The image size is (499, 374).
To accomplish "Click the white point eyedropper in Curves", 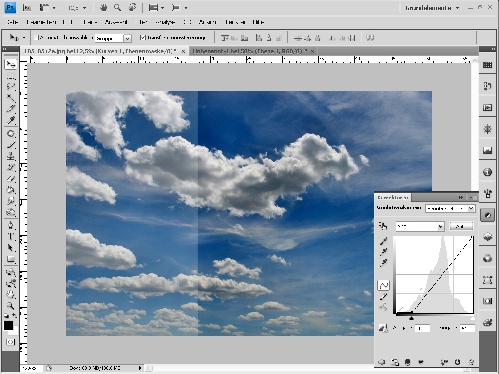I will coord(384,263).
